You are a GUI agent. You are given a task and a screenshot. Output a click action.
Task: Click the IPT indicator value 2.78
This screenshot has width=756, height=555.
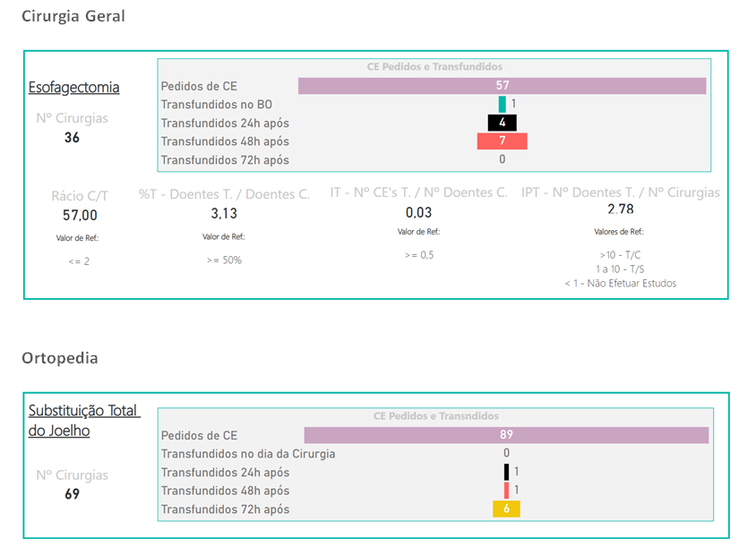click(x=620, y=209)
